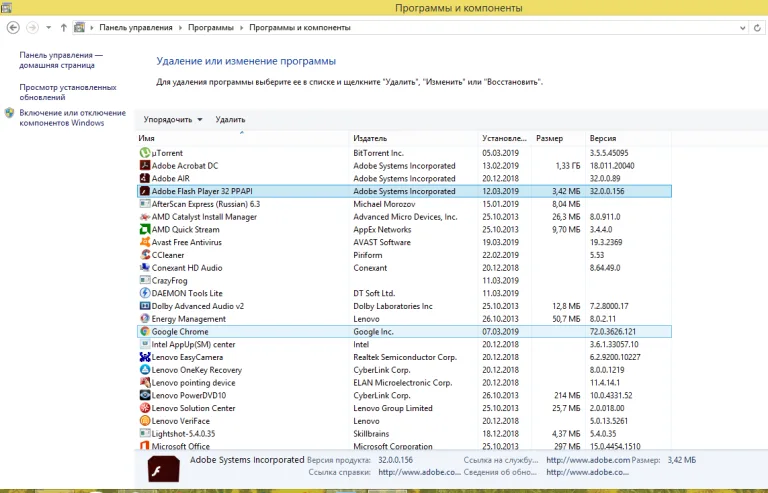Open the http://www.adobe.com support link
Image resolution: width=768 pixels, height=493 pixels.
(x=588, y=460)
